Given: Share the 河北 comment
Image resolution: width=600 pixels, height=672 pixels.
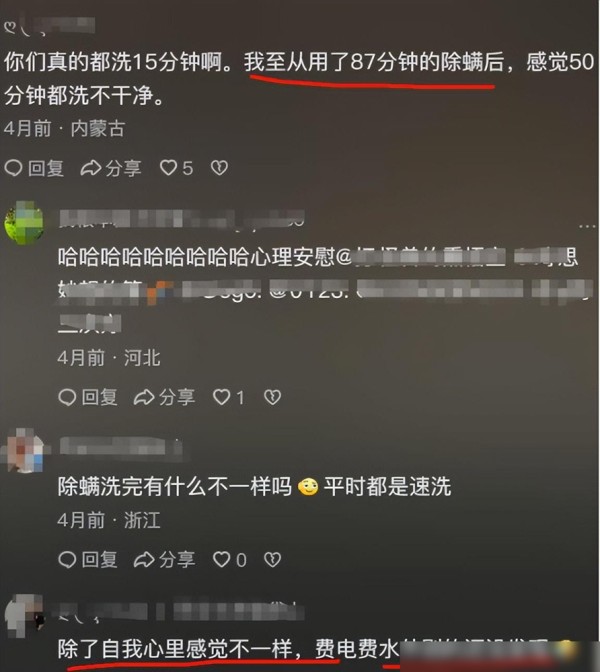Looking at the screenshot, I should pyautogui.click(x=164, y=397).
